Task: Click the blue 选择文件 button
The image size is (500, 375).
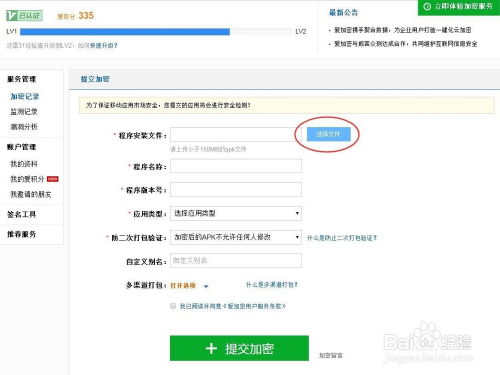Action: (329, 134)
